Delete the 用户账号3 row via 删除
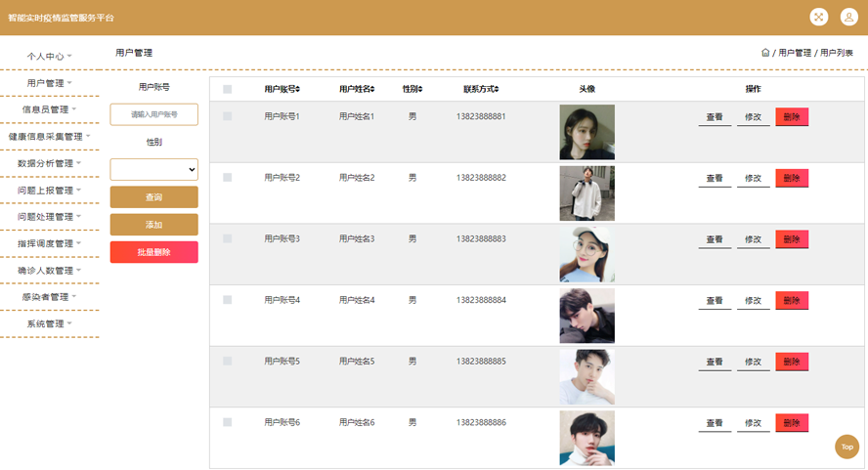The height and width of the screenshot is (470, 868). point(792,239)
